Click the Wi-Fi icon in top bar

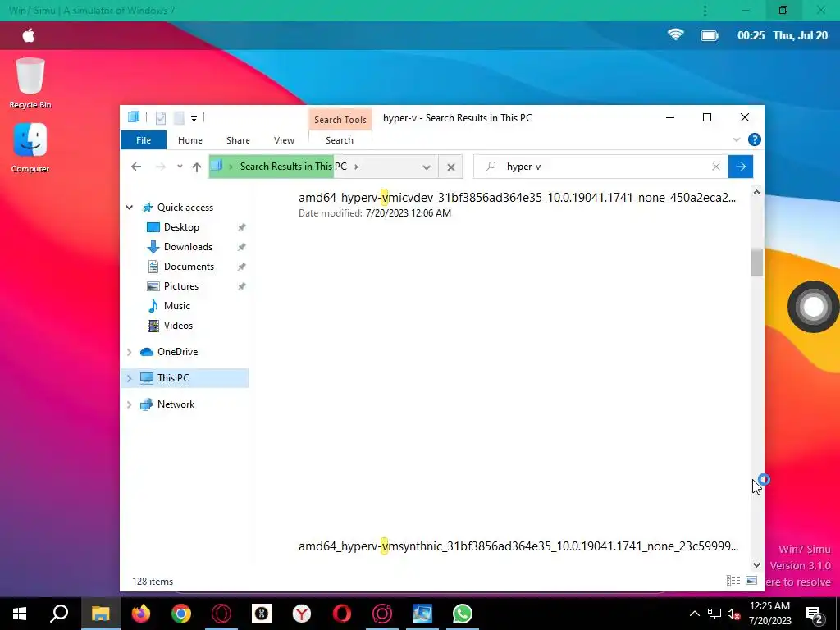[676, 34]
